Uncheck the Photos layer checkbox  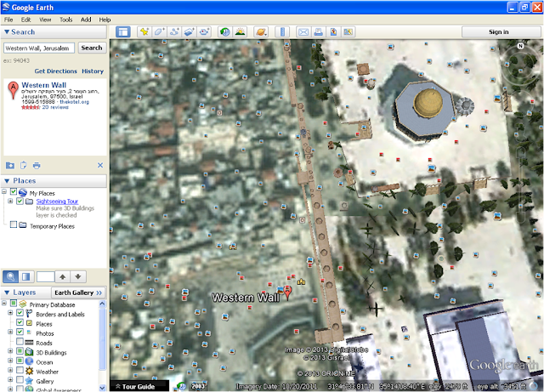20,332
